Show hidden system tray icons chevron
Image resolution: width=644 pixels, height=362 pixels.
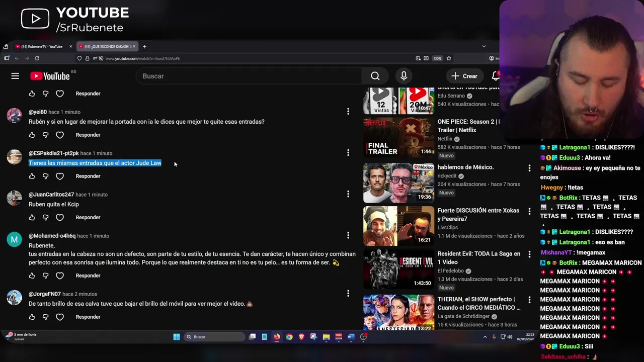click(x=485, y=337)
